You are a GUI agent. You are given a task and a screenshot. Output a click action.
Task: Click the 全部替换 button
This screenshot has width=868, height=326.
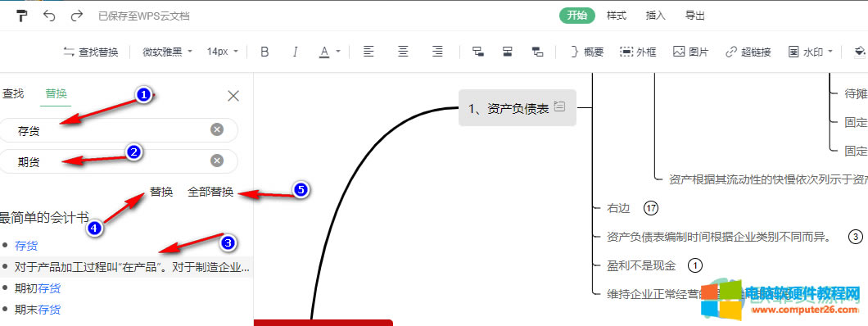tap(210, 192)
